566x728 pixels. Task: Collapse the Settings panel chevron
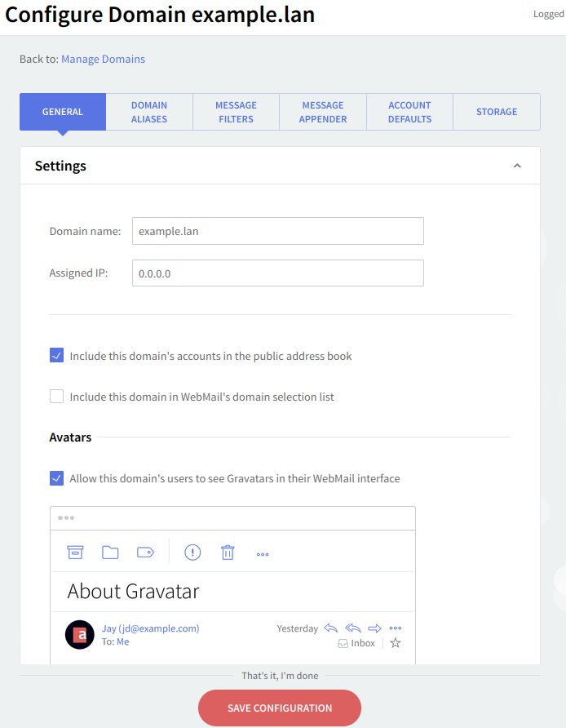coord(517,166)
